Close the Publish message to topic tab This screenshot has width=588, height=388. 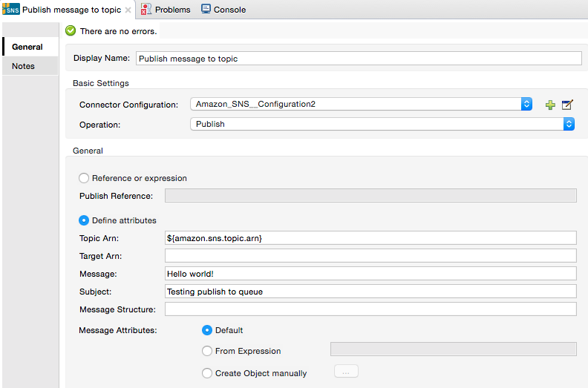[128, 10]
